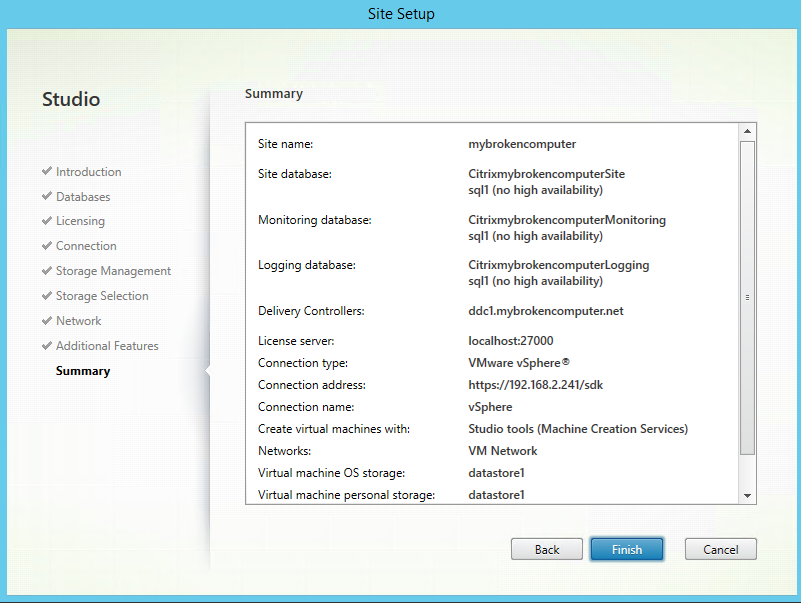Screen dimensions: 801x603
Task: Click the checkmark icon beside Introduction
Action: [47, 171]
